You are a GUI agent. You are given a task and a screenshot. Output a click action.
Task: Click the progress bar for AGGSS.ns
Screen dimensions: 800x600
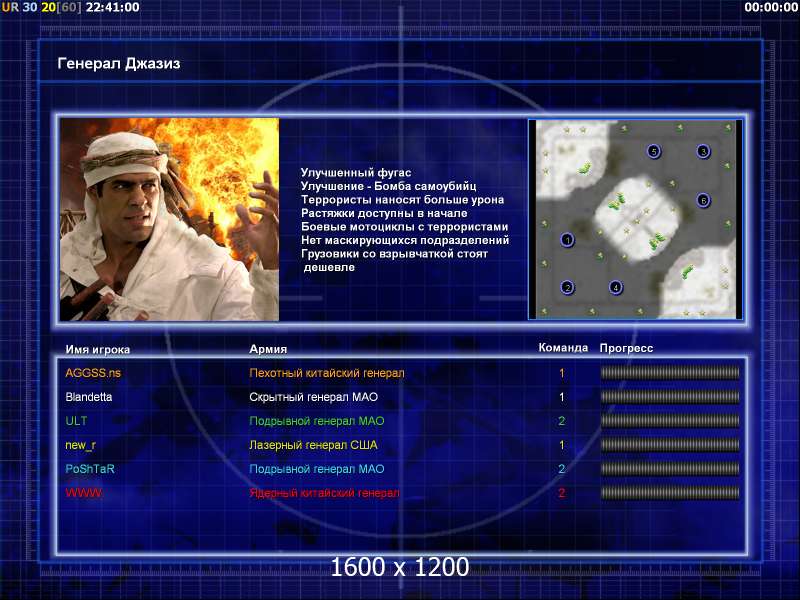(x=670, y=373)
